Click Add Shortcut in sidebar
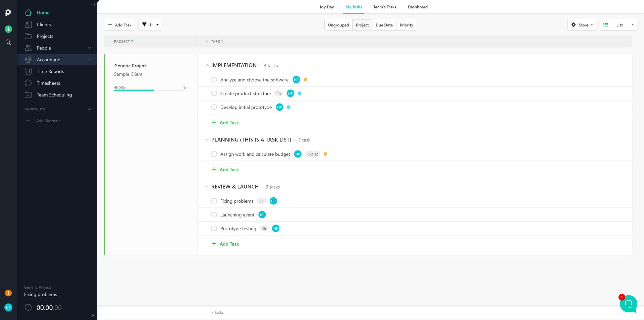The width and height of the screenshot is (644, 320). [43, 121]
